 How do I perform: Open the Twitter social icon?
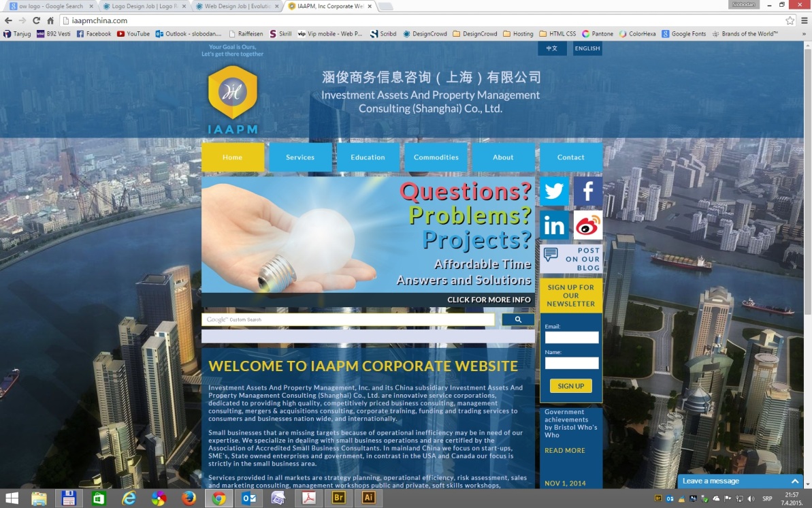pos(554,191)
